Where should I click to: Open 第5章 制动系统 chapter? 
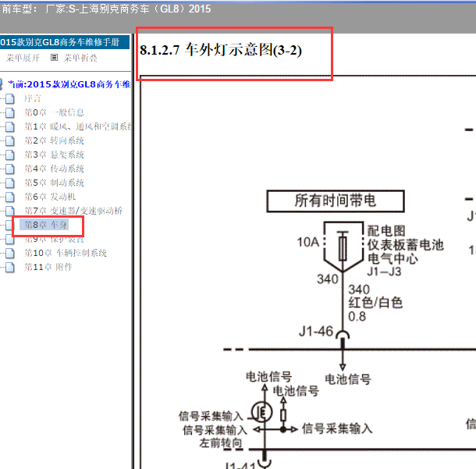point(54,183)
